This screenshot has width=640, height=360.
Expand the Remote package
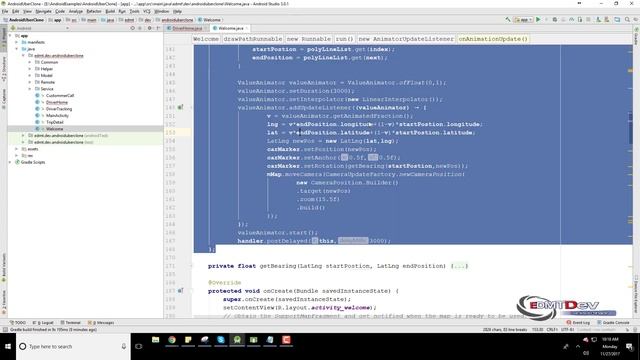pos(30,82)
